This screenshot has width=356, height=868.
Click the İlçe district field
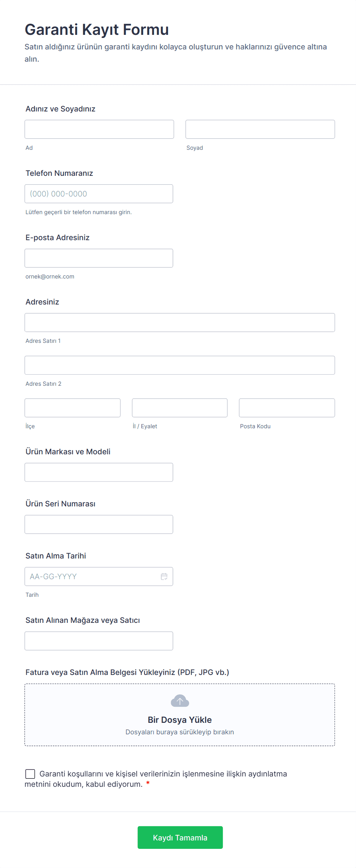pos(72,408)
